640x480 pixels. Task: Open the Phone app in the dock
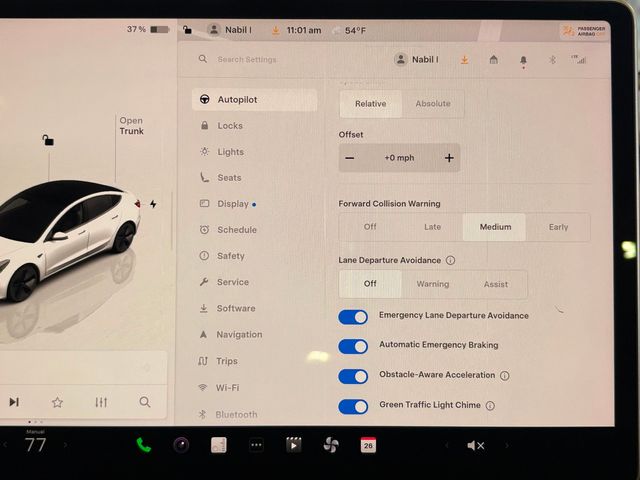click(x=144, y=445)
